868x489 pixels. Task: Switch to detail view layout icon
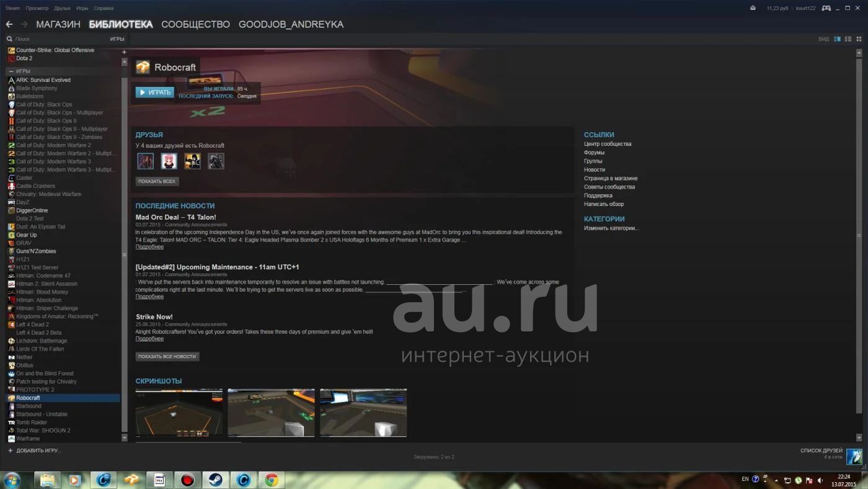(837, 39)
